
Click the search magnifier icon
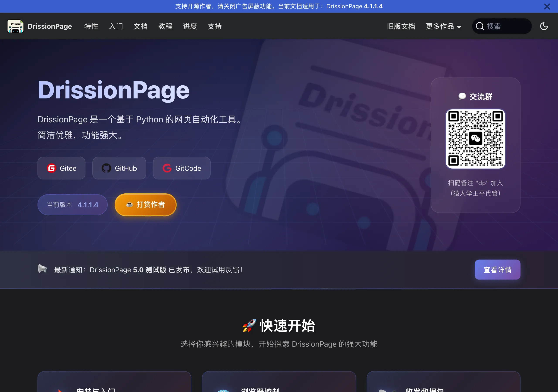[x=480, y=26]
